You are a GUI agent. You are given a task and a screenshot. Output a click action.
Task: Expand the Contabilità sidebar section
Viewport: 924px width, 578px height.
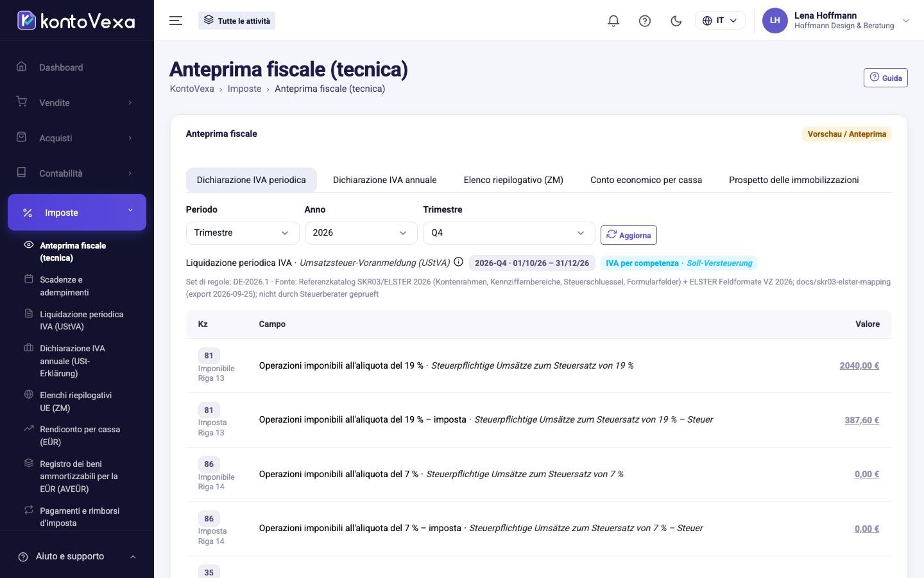click(77, 173)
